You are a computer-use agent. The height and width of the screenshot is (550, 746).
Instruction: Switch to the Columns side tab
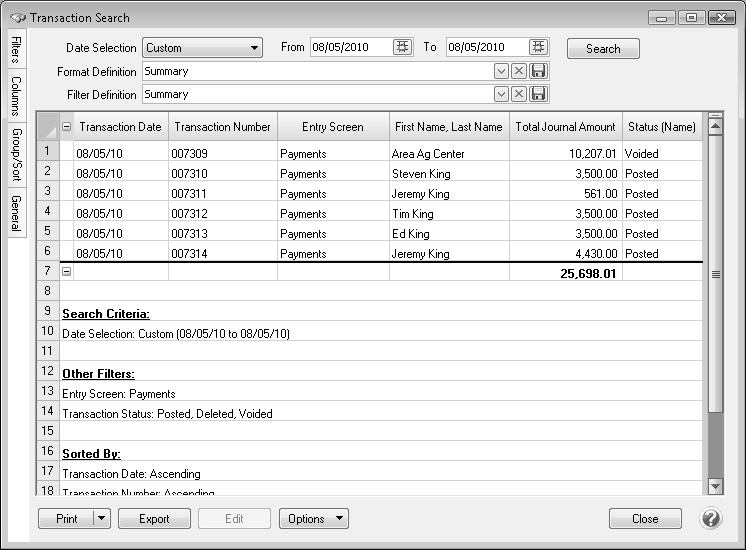pos(16,96)
